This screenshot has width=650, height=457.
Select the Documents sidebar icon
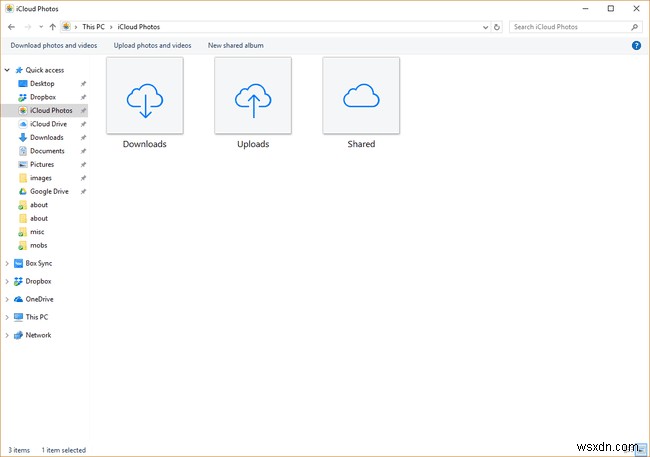pos(23,151)
